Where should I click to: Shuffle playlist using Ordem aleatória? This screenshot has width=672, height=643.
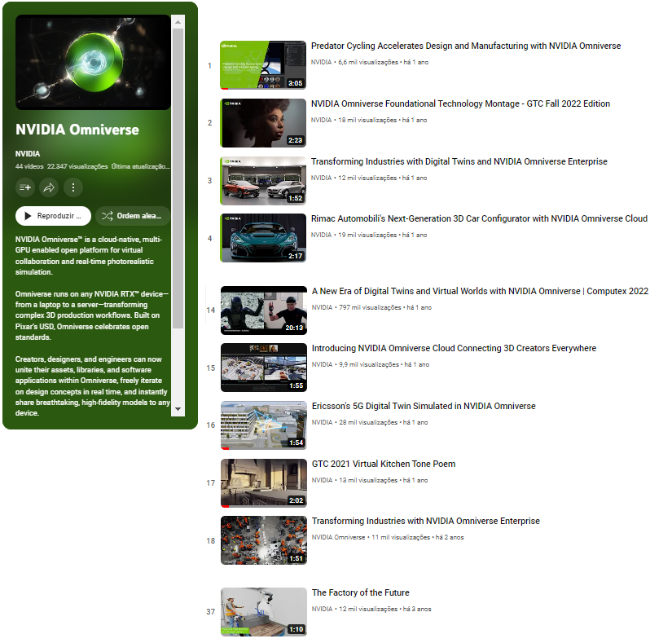pos(132,215)
